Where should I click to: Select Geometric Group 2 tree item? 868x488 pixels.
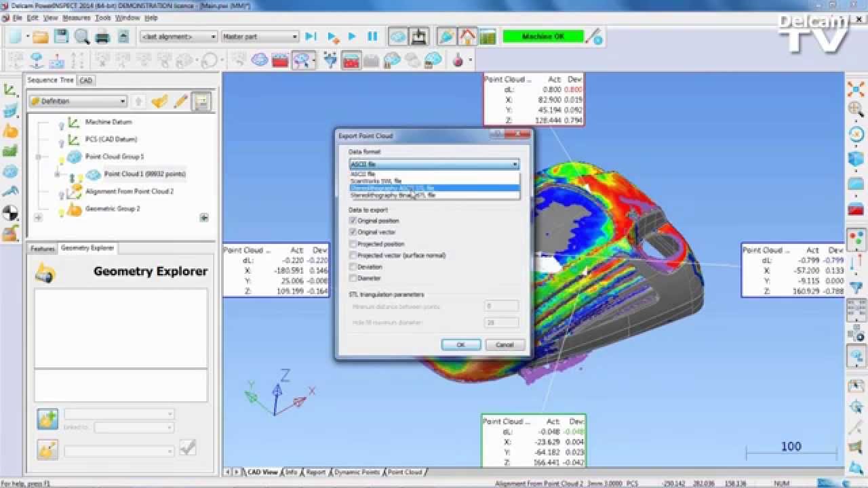[113, 209]
